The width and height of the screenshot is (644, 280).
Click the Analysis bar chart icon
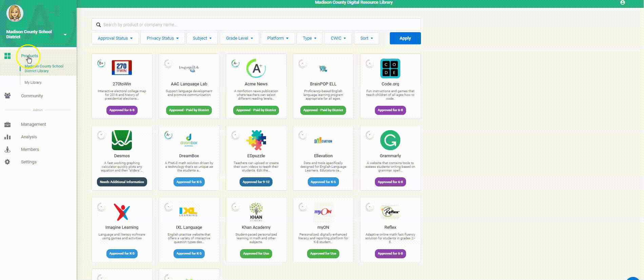coord(7,137)
